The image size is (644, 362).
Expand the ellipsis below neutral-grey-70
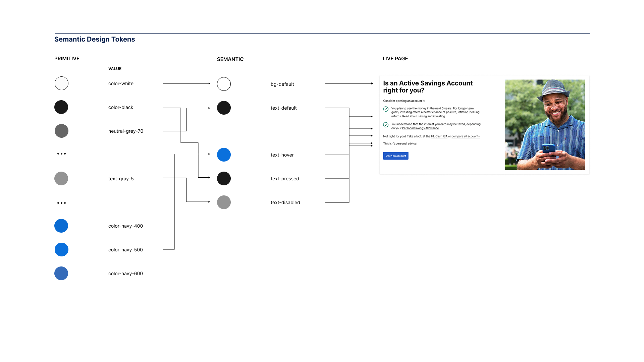coord(61,154)
